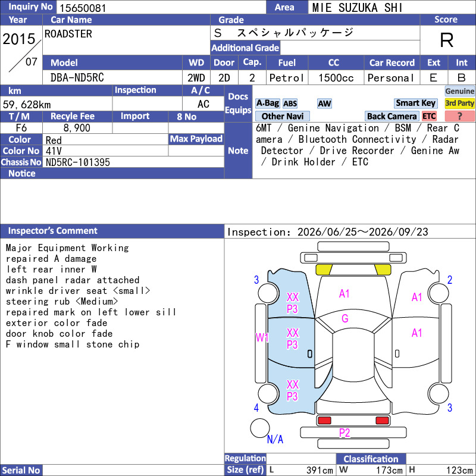This screenshot has height=476, width=476.
Task: Click the area value MIE SUZUKA SHI
Action: point(358,8)
